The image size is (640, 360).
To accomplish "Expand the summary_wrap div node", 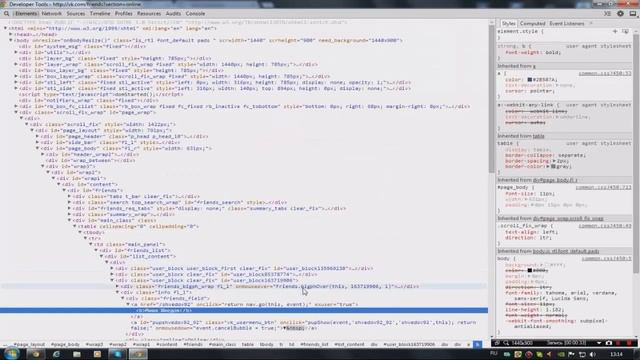I will pyautogui.click(x=69, y=214).
